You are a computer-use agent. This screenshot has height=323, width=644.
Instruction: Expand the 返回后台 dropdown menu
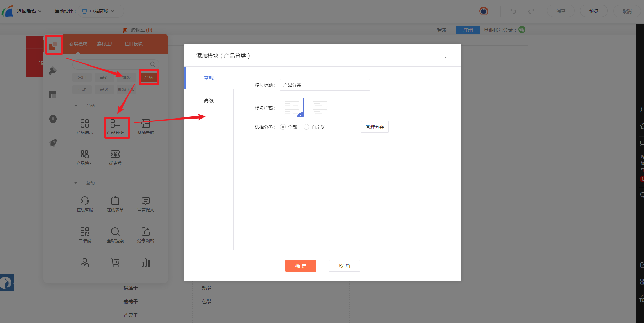[x=28, y=11]
